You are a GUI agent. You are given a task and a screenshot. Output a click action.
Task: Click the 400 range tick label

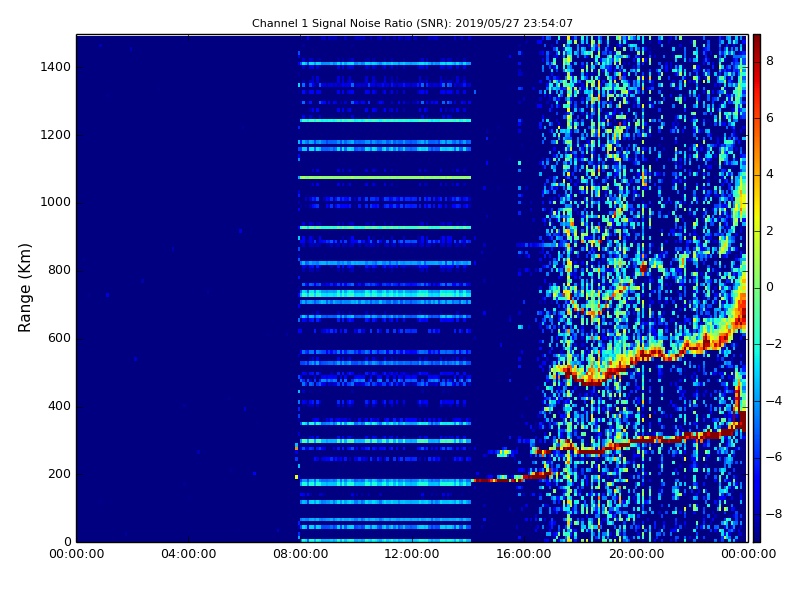[x=59, y=406]
